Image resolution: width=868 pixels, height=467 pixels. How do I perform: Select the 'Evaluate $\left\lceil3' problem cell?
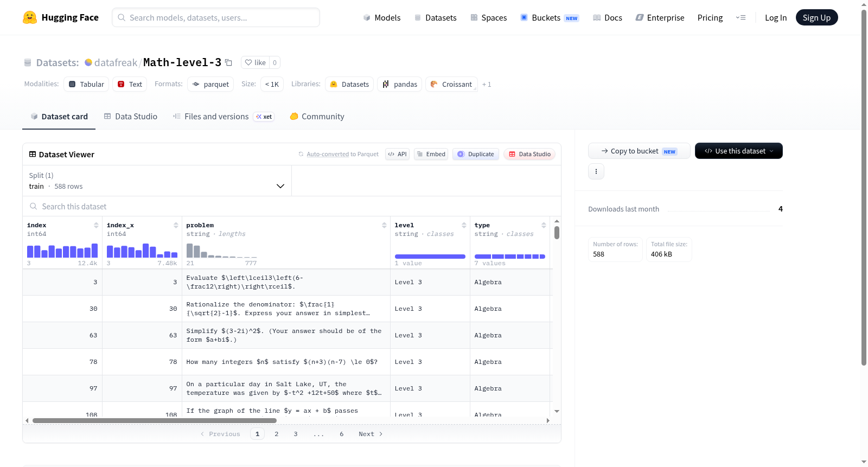pyautogui.click(x=286, y=282)
